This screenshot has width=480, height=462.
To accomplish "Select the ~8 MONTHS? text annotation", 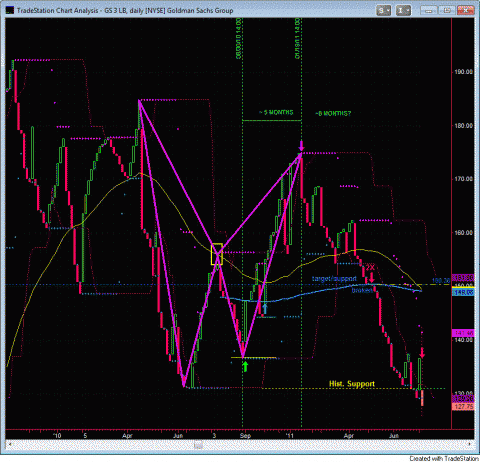I will click(x=333, y=113).
